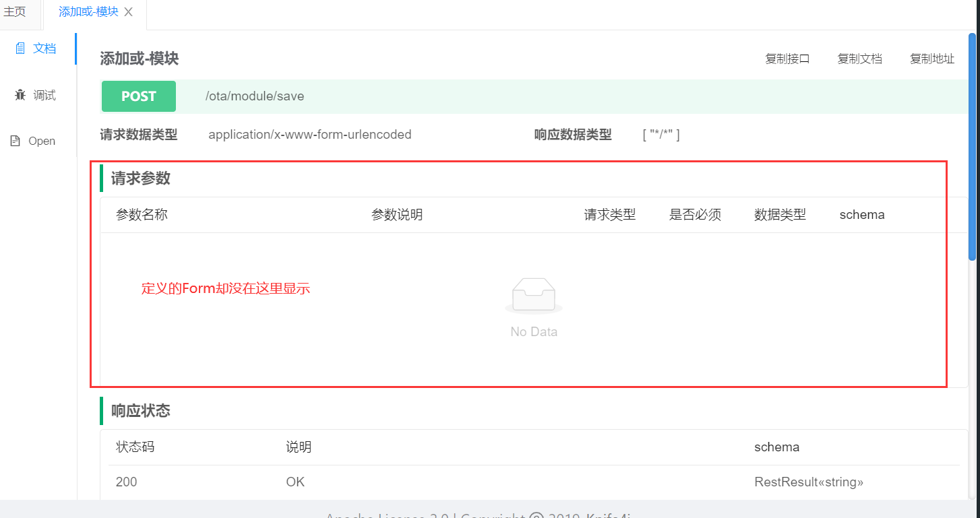Click the No Data empty-state icon
Image resolution: width=980 pixels, height=518 pixels.
pyautogui.click(x=533, y=294)
